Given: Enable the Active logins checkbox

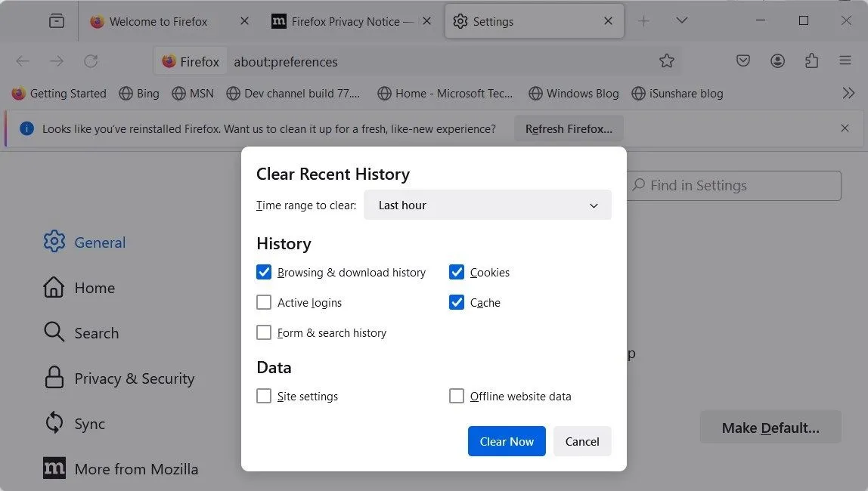Looking at the screenshot, I should pos(264,302).
